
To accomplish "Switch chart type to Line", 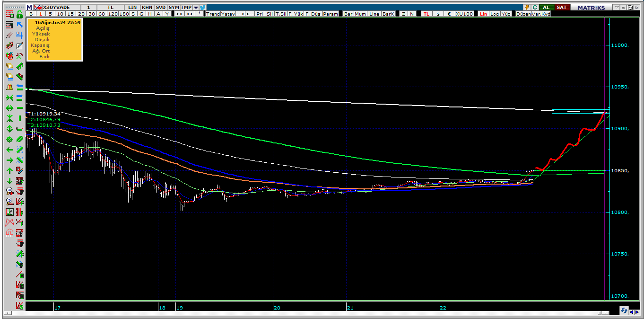I will coord(374,14).
